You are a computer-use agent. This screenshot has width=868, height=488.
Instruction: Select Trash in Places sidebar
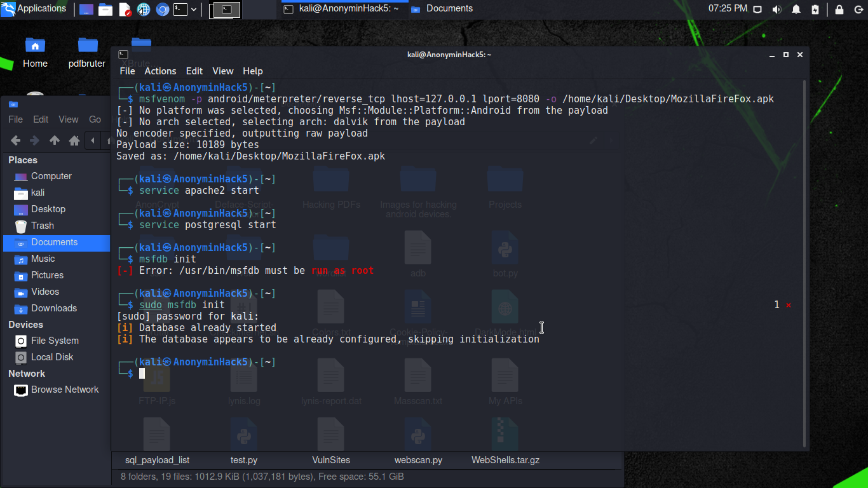click(x=57, y=226)
